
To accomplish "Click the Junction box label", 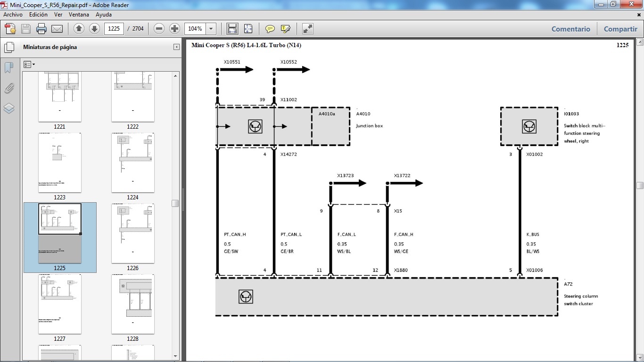I will (370, 126).
